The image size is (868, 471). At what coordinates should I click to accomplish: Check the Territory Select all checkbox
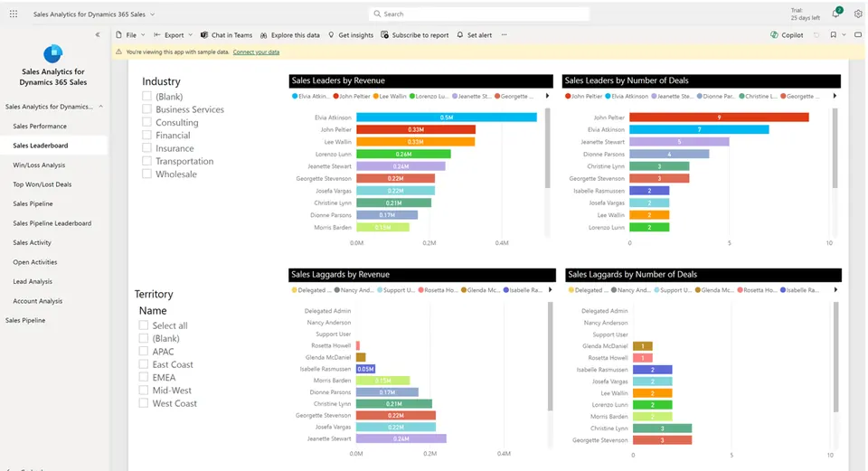[x=144, y=325]
